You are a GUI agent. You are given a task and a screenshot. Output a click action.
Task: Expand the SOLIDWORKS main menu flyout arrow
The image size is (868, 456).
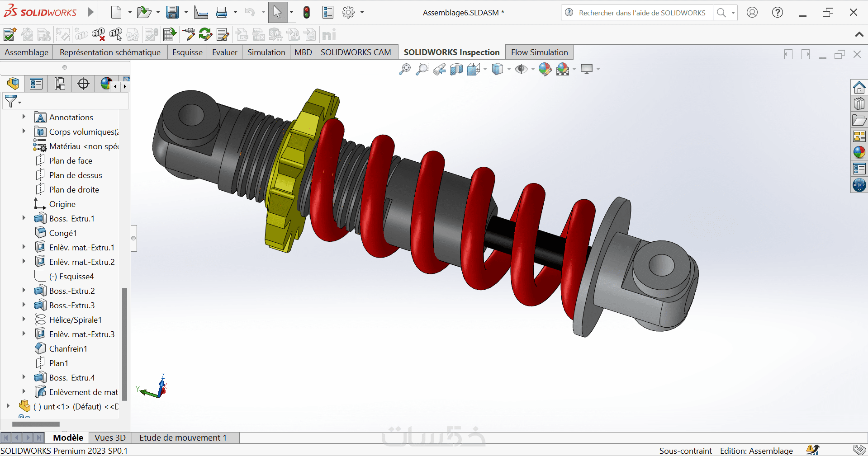pyautogui.click(x=91, y=12)
